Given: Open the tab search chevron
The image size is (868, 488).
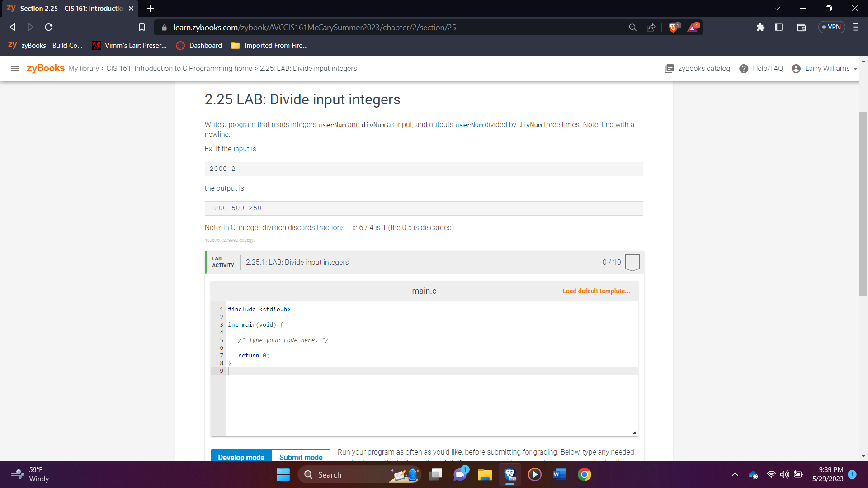Looking at the screenshot, I should pyautogui.click(x=777, y=9).
